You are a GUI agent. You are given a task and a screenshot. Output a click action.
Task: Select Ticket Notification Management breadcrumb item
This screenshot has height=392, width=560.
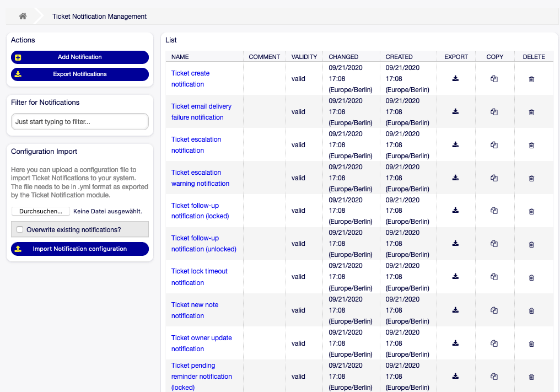pyautogui.click(x=99, y=17)
